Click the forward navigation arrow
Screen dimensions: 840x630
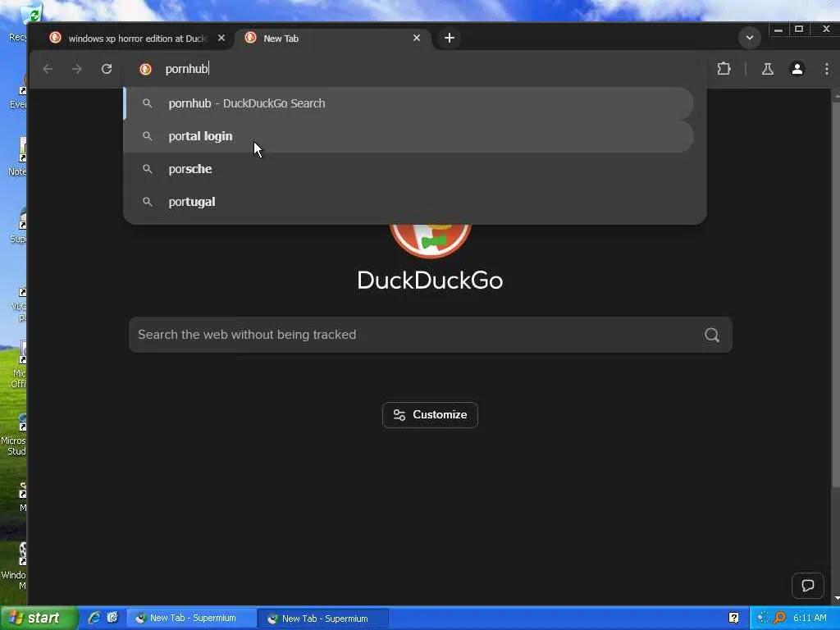(77, 69)
